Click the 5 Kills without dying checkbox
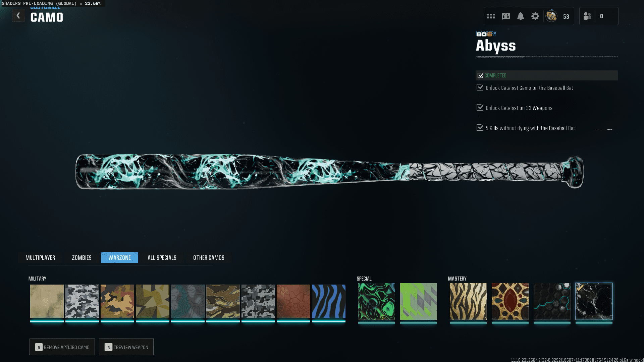This screenshot has height=362, width=644. pyautogui.click(x=480, y=128)
